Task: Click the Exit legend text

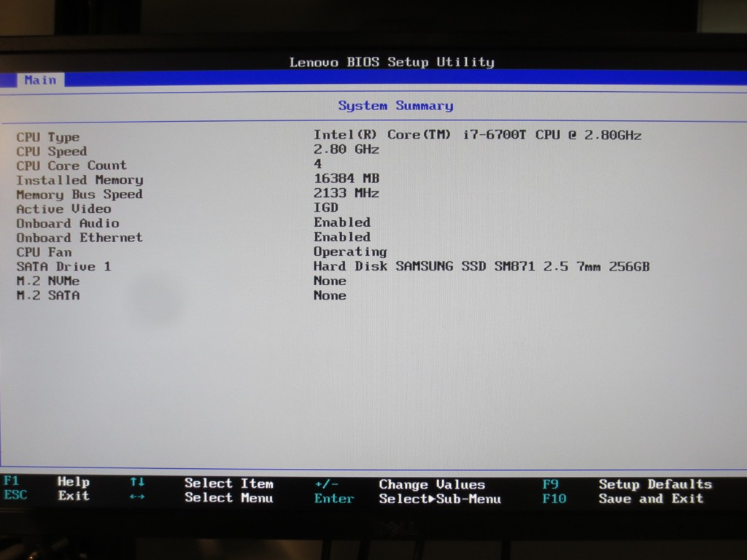Action: 74,496
